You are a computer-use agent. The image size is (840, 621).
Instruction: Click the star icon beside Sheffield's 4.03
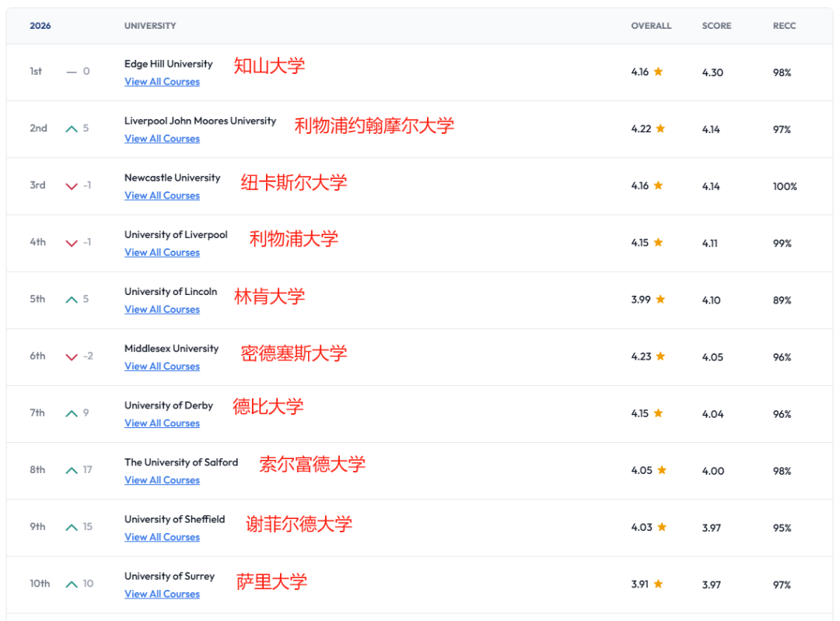[x=662, y=527]
